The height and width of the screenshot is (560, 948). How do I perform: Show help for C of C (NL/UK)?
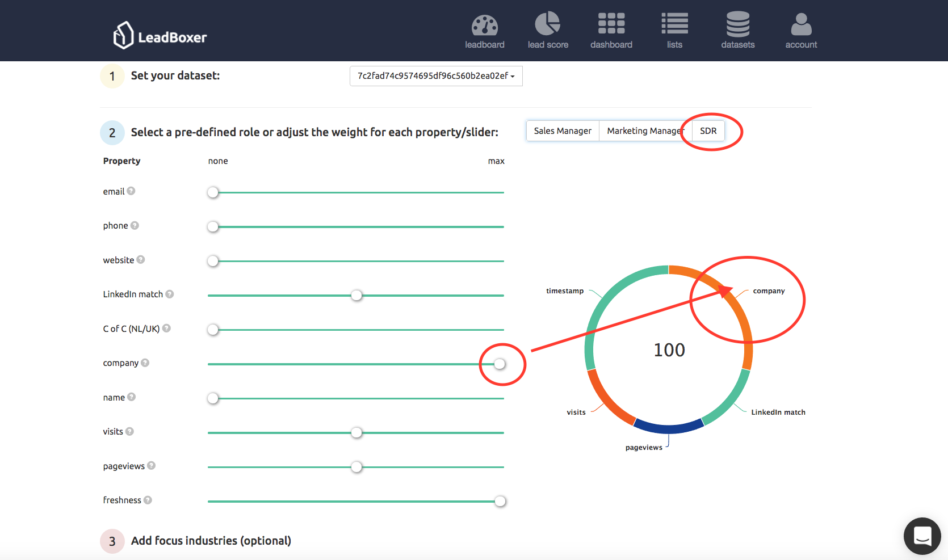166,328
